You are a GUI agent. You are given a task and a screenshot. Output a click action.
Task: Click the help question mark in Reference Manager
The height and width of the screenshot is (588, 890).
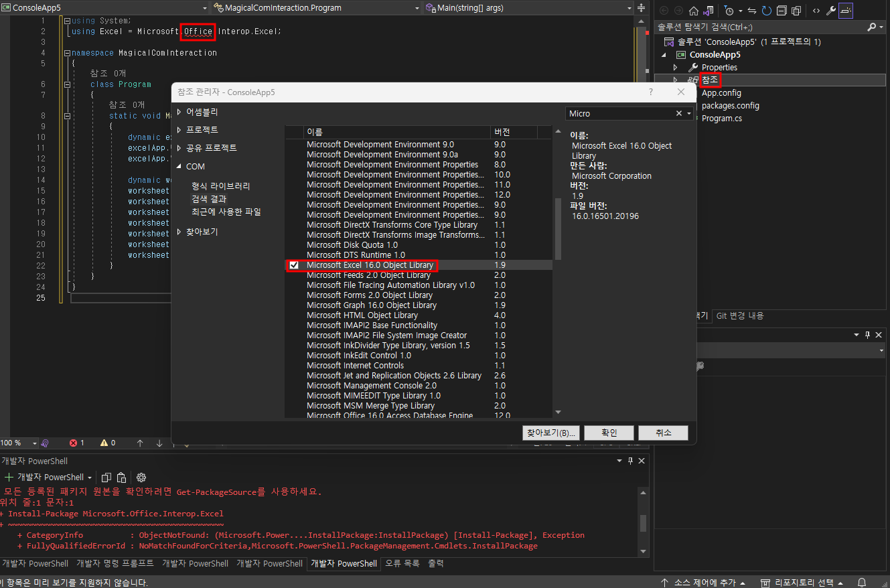(x=651, y=92)
